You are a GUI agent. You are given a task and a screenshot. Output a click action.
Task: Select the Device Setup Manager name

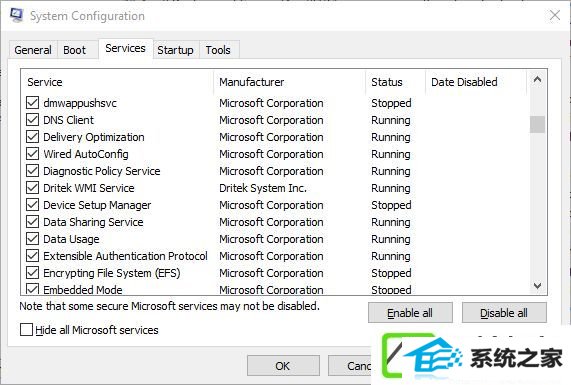(97, 205)
